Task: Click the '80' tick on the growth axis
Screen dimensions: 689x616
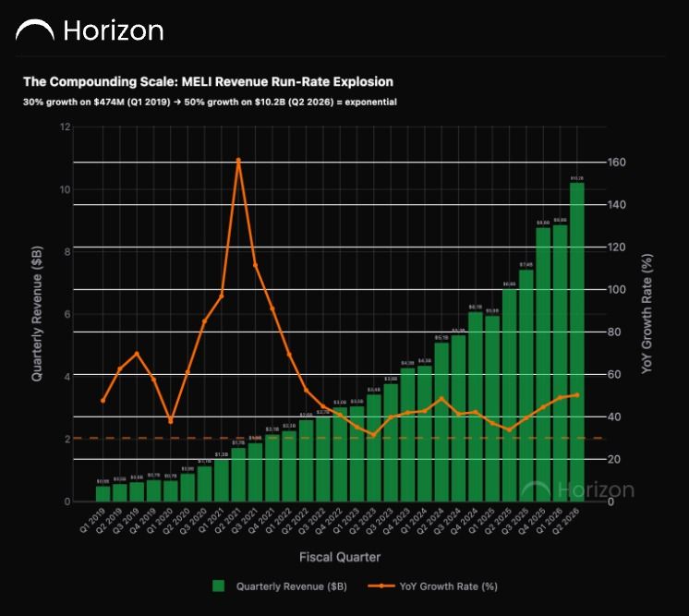Action: point(614,332)
